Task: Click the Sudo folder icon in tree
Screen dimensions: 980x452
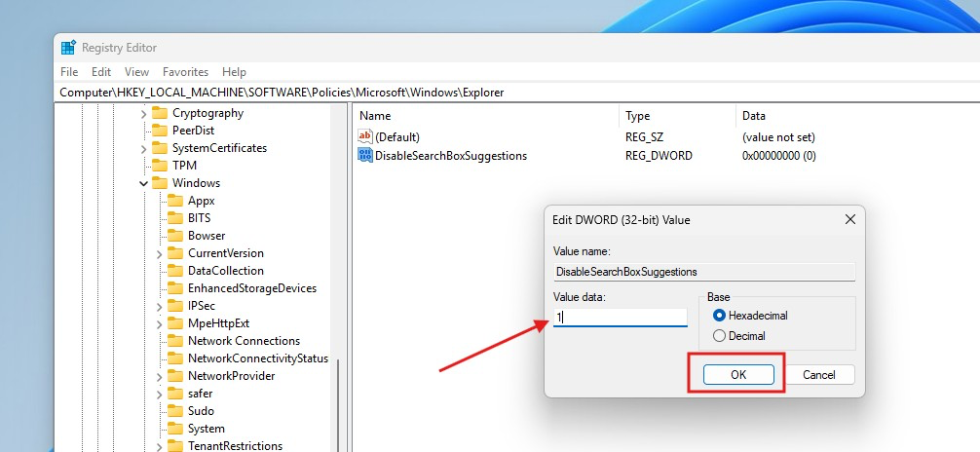Action: coord(175,411)
